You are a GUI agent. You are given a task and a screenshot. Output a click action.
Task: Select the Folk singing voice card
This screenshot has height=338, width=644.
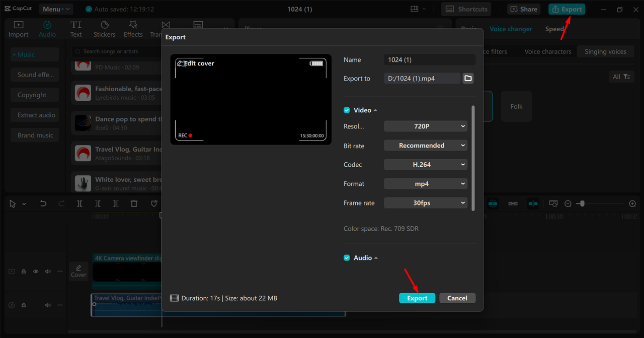(x=516, y=106)
